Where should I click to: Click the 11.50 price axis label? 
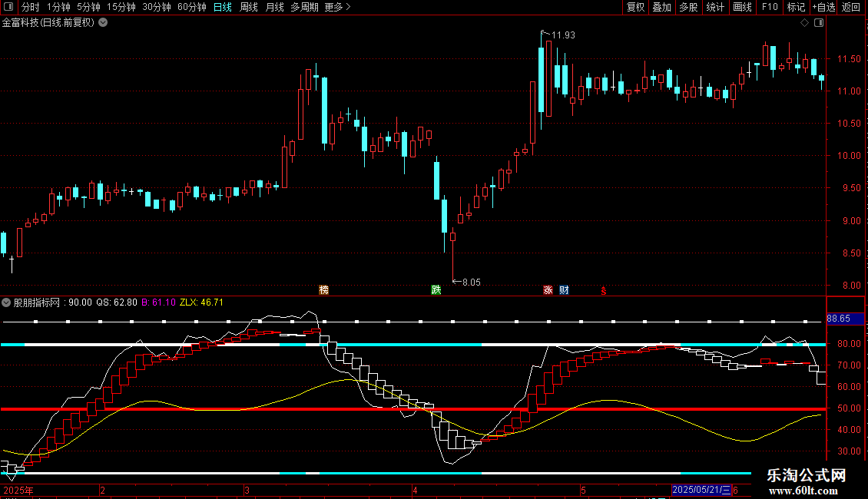[x=849, y=58]
